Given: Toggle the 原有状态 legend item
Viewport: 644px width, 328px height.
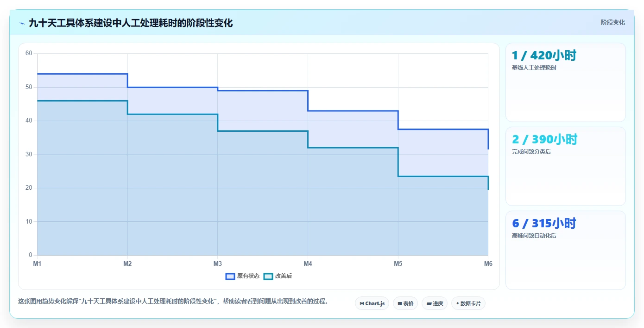Looking at the screenshot, I should [x=242, y=276].
